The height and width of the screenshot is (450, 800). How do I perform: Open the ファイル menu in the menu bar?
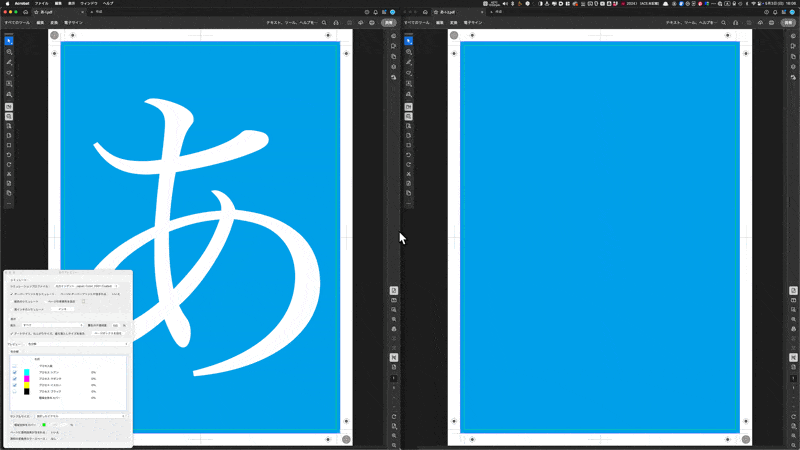[41, 3]
